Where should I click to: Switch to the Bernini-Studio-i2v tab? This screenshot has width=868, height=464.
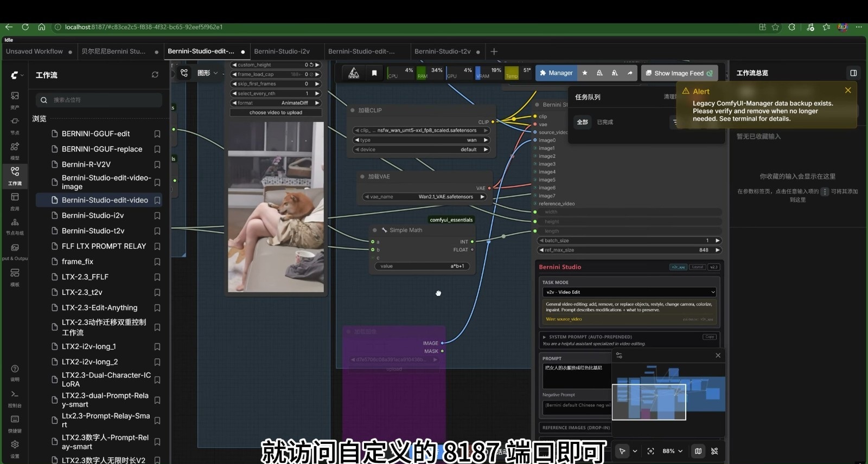pyautogui.click(x=282, y=51)
